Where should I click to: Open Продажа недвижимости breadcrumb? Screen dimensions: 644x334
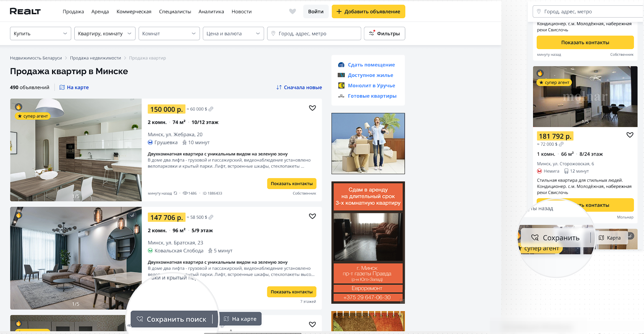click(95, 58)
